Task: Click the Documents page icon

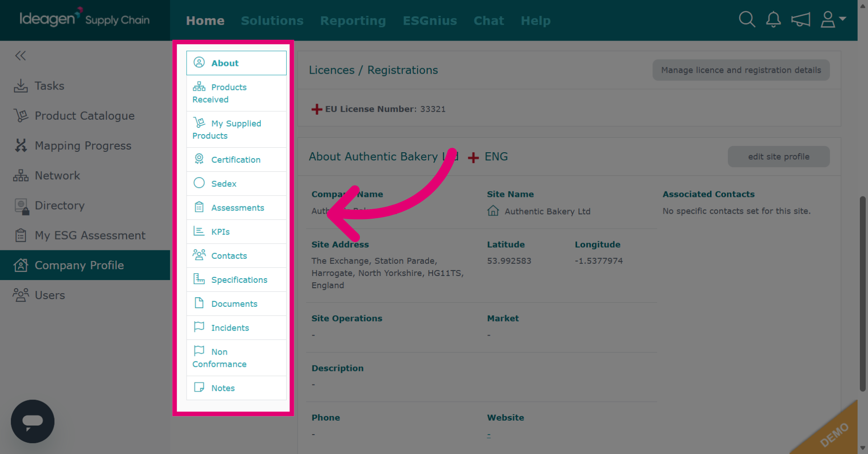Action: coord(199,303)
